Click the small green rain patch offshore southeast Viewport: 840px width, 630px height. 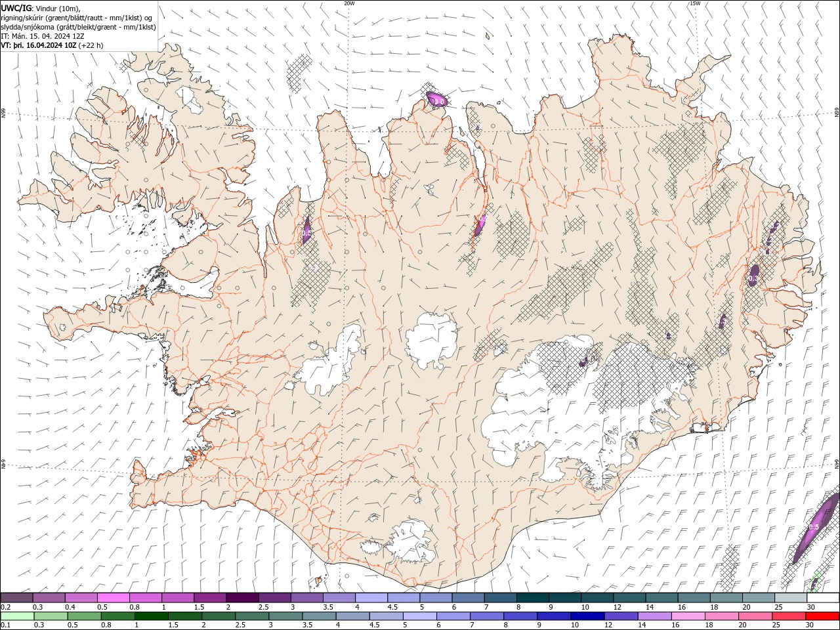[x=814, y=582]
